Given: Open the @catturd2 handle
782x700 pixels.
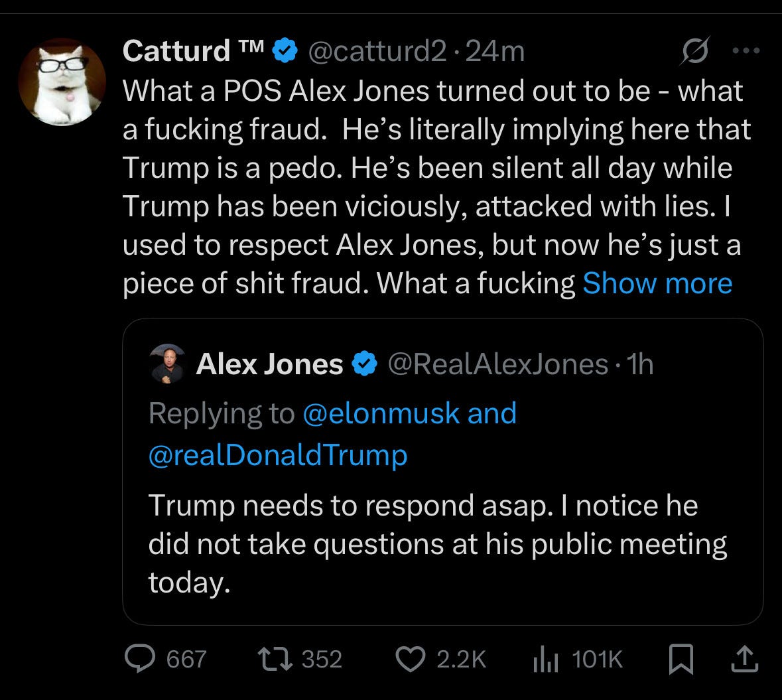Looking at the screenshot, I should tap(377, 51).
